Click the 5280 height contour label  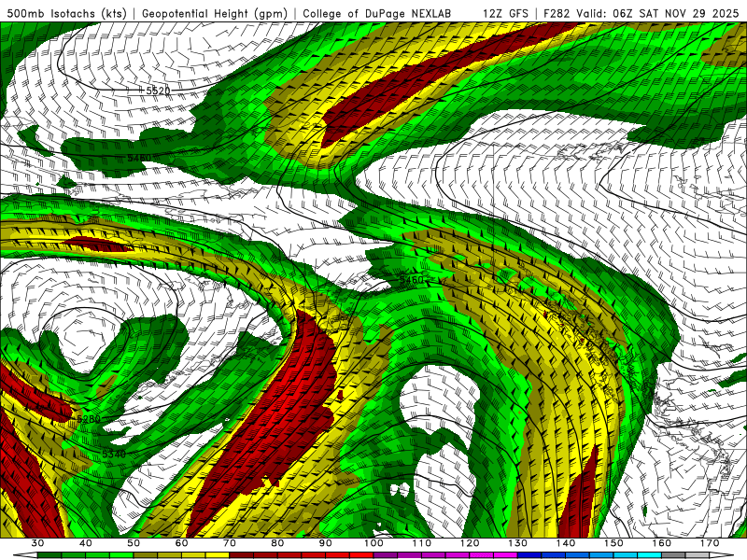point(89,419)
